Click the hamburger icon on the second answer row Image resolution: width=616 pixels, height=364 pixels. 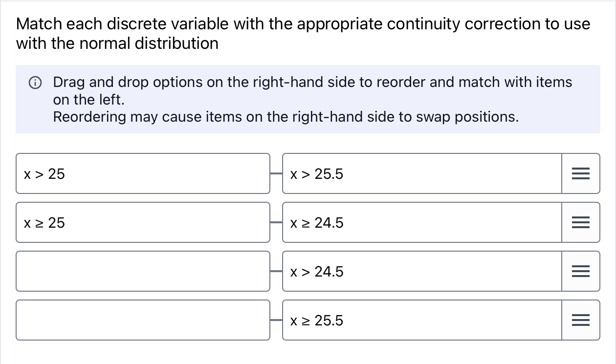(x=580, y=222)
